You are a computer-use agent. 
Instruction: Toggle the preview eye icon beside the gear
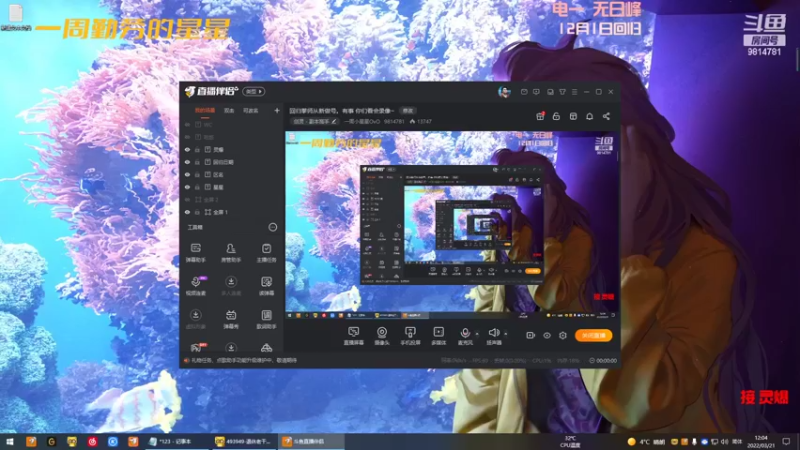pyautogui.click(x=547, y=335)
